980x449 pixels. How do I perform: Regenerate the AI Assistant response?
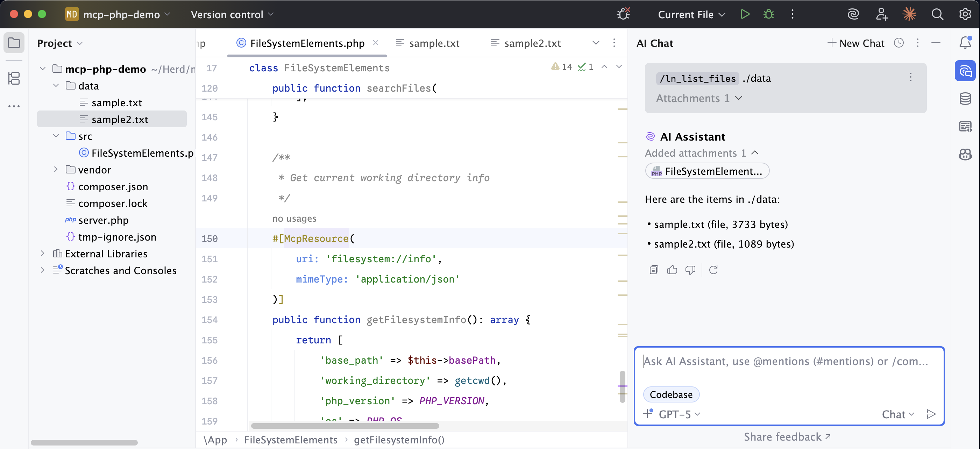click(x=713, y=270)
